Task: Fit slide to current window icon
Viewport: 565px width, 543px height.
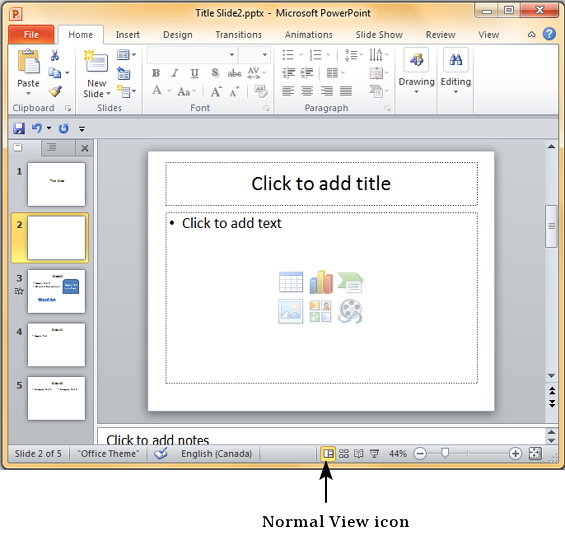Action: (535, 453)
